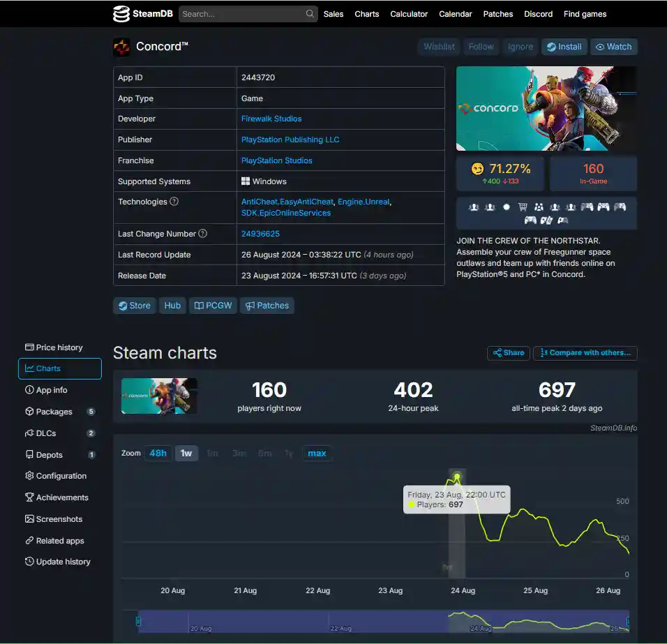Open the Hub button link
Screen dimensions: 667x644
pyautogui.click(x=172, y=306)
